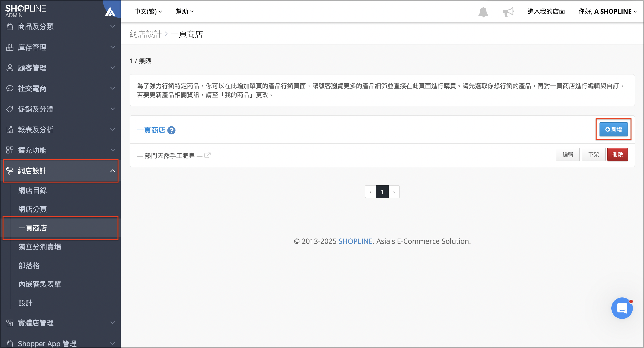Image resolution: width=644 pixels, height=348 pixels.
Task: Click the '1 / 無限' quota text
Action: click(140, 61)
